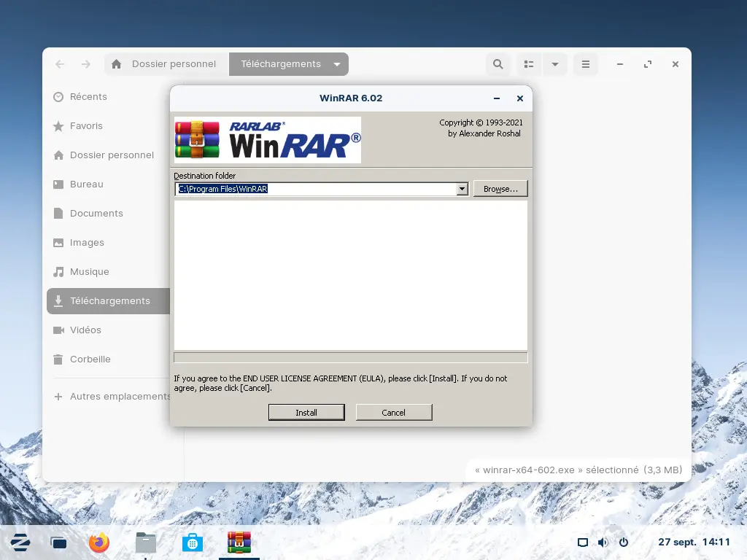The image size is (747, 560).
Task: Toggle list view in file manager
Action: click(x=530, y=64)
